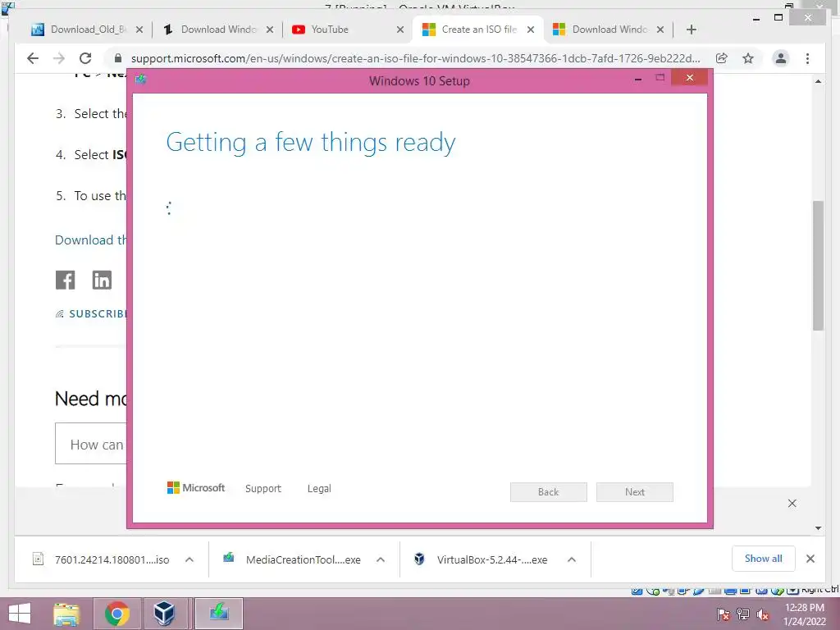Viewport: 840px width, 630px height.
Task: Click the webpage vertical scrollbar thumb
Action: point(818,266)
